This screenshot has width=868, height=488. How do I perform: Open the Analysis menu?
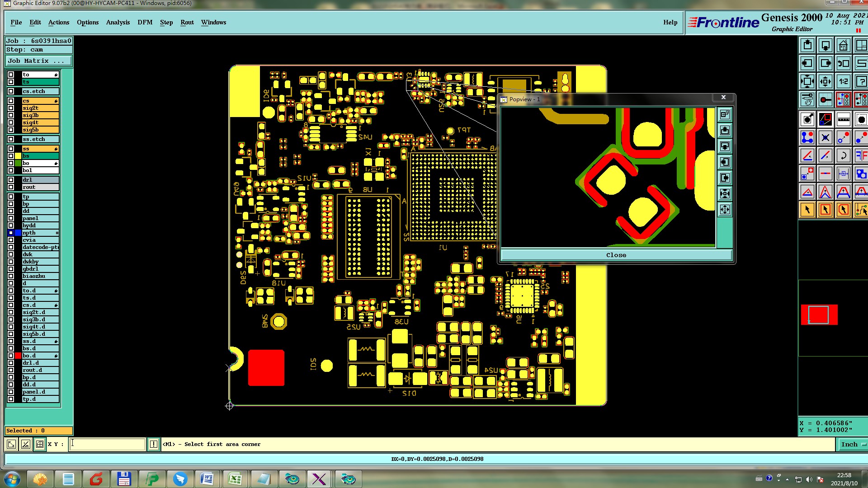118,22
